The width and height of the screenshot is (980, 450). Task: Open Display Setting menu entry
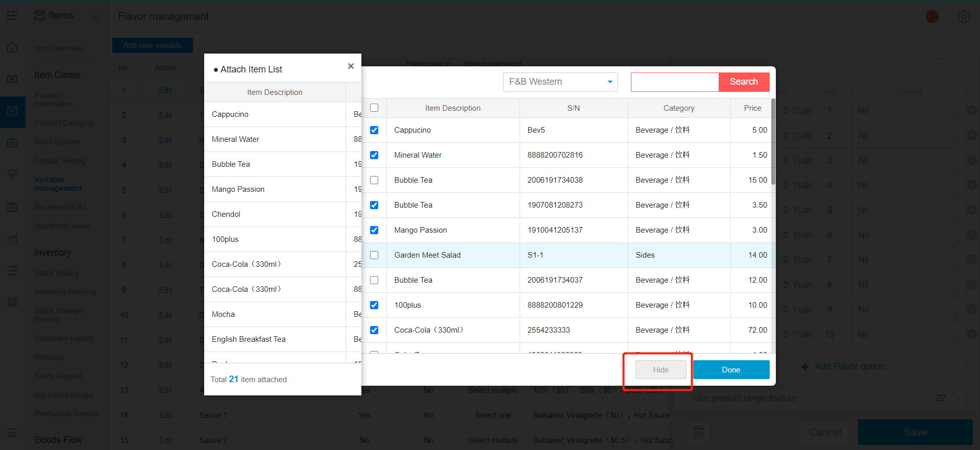tap(60, 161)
